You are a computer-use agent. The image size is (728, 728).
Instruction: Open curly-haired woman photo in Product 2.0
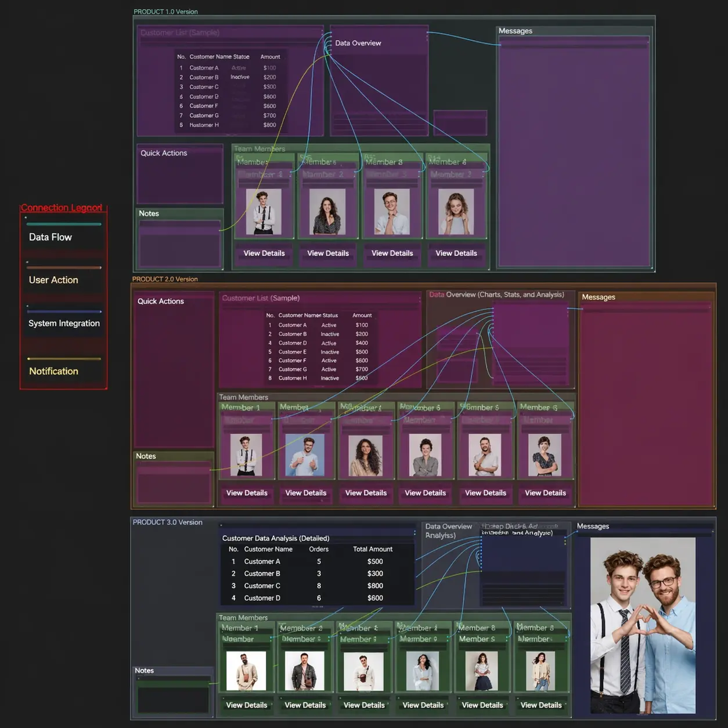[365, 456]
